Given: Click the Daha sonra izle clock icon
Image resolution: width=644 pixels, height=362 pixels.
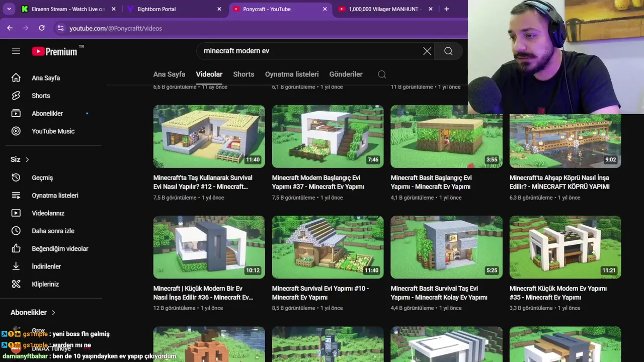Looking at the screenshot, I should 16,231.
